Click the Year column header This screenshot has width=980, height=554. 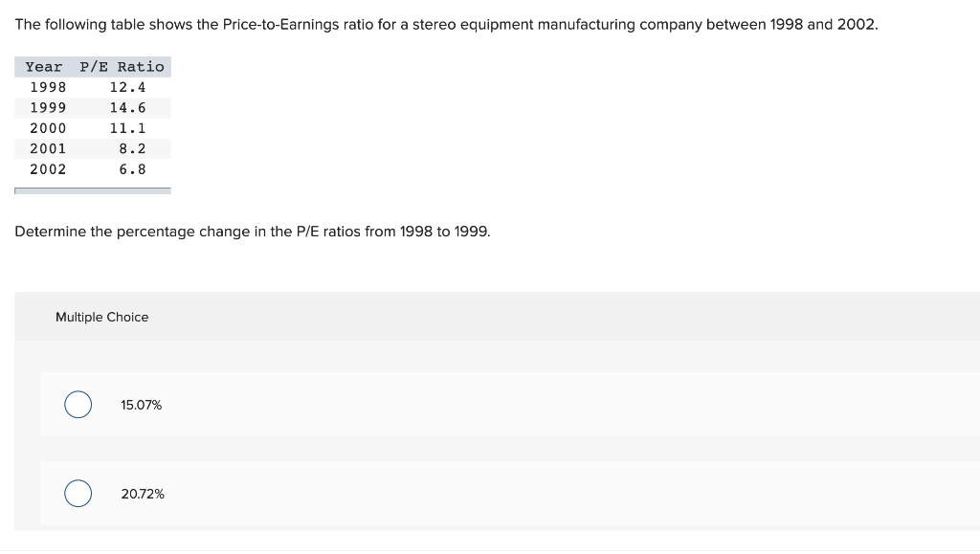click(44, 67)
